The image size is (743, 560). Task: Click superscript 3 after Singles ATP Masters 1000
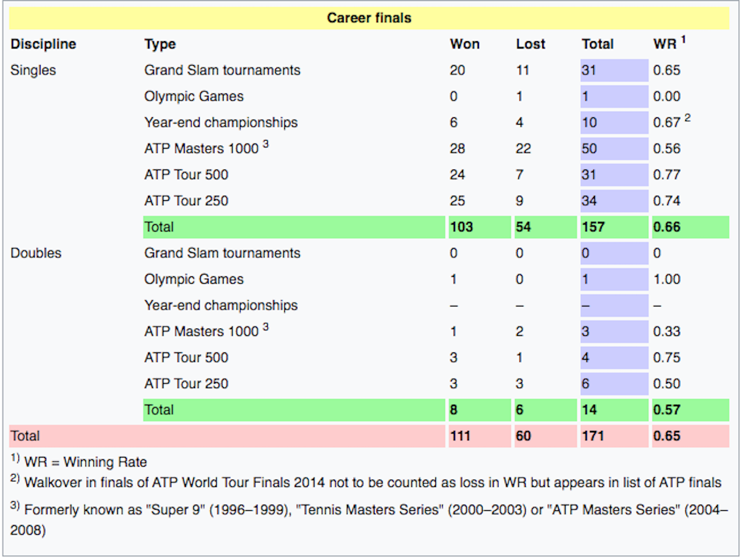pyautogui.click(x=266, y=144)
